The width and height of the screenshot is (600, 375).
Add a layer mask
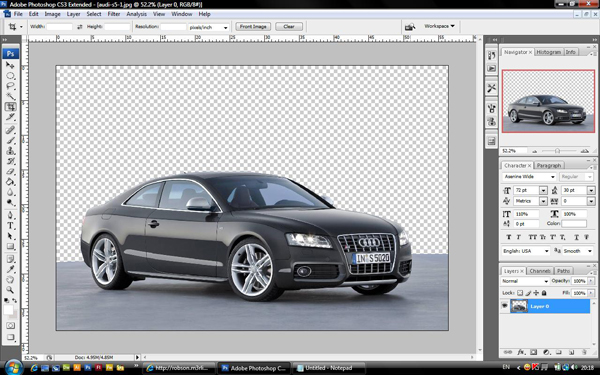pyautogui.click(x=534, y=352)
